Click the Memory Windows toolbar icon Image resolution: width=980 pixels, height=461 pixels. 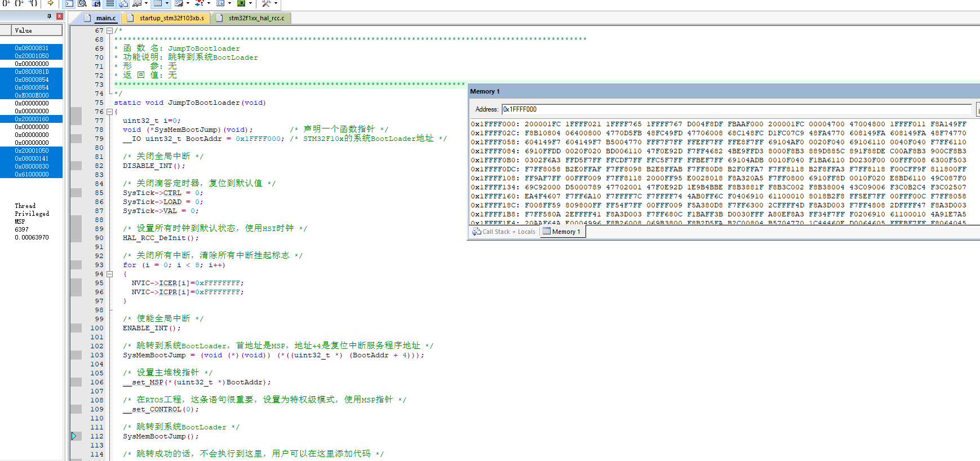(x=157, y=3)
